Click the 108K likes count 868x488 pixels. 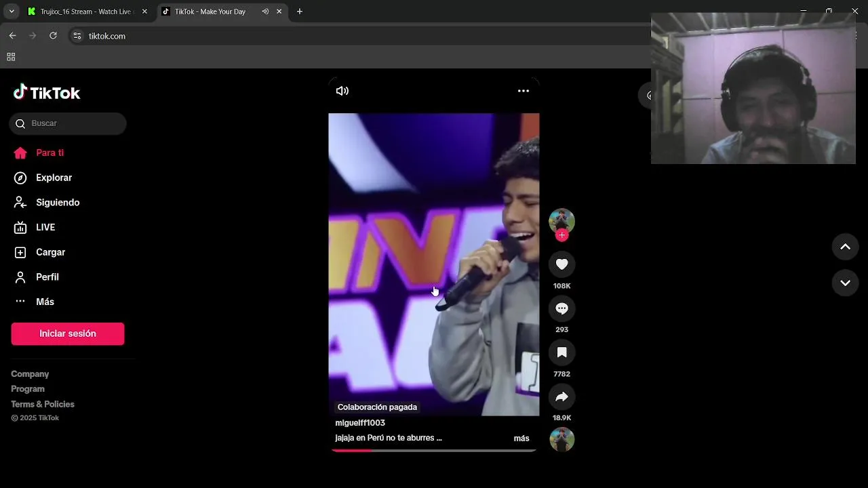pos(561,286)
